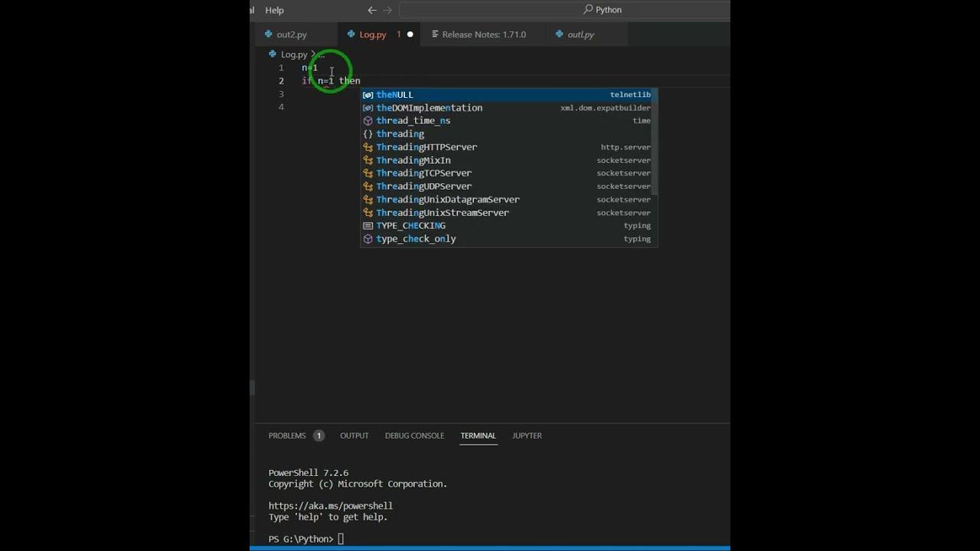The image size is (980, 551).
Task: Click the class icon beside ThreadingMixIn
Action: pos(368,160)
